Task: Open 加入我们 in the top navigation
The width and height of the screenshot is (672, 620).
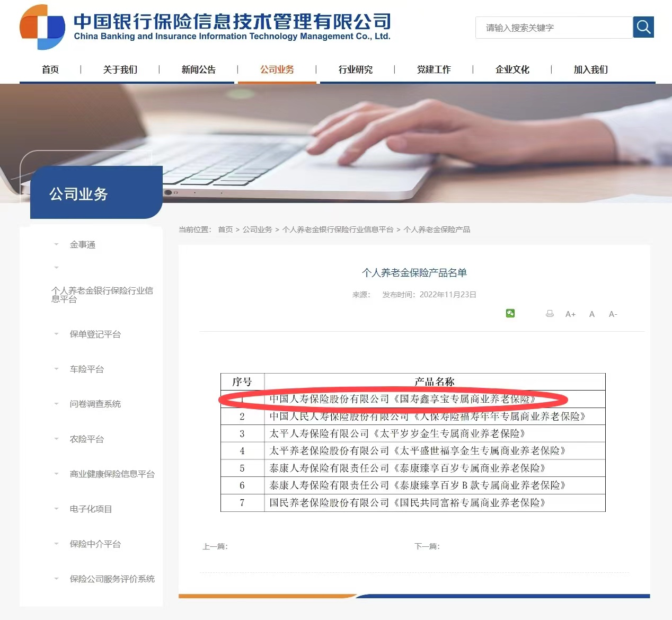Action: 590,69
